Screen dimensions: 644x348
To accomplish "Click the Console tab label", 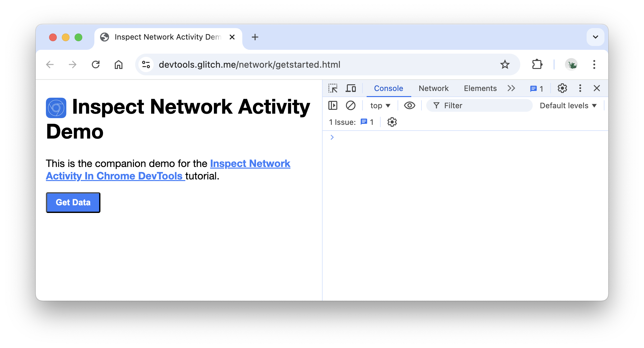I will pos(388,88).
